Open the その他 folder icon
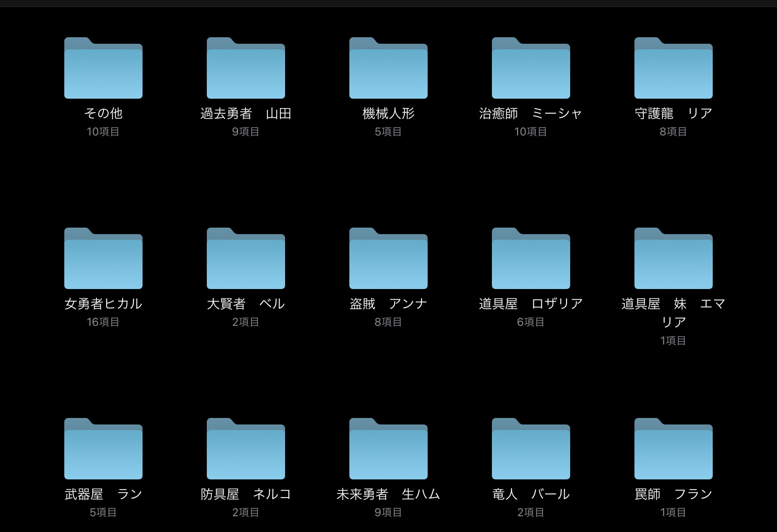777x532 pixels. pyautogui.click(x=103, y=68)
